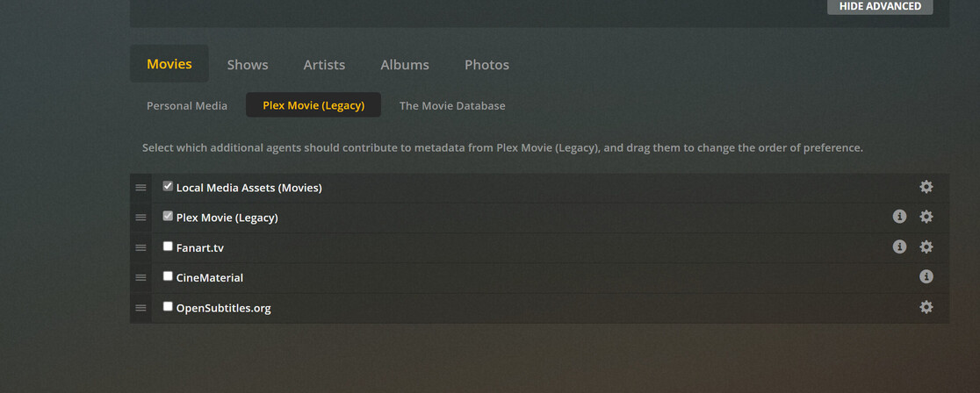The image size is (980, 393).
Task: Open settings gear for Local Media Assets (Movies)
Action: [926, 187]
